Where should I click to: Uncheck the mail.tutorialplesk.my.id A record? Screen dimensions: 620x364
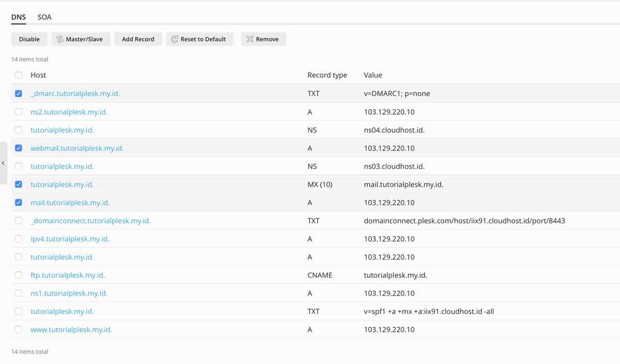(x=19, y=202)
